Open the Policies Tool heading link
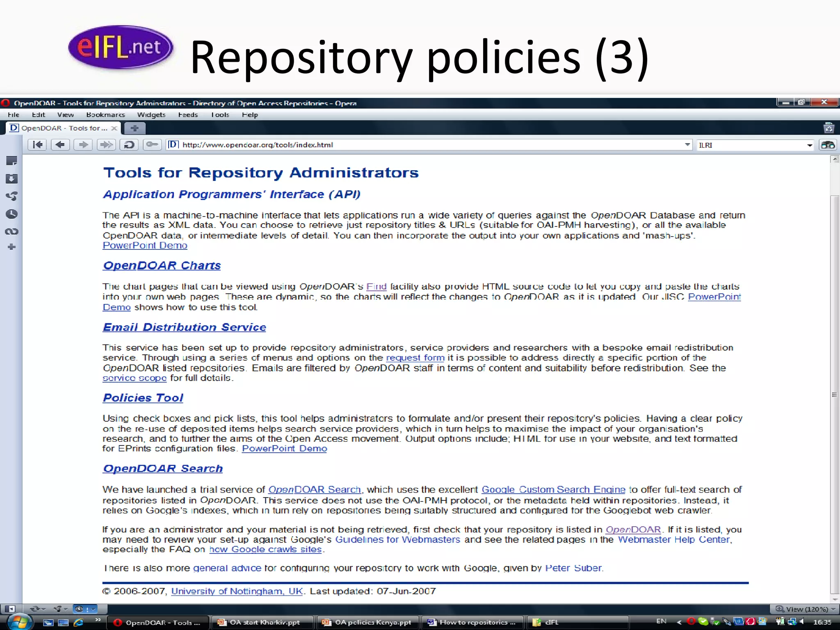 point(143,397)
